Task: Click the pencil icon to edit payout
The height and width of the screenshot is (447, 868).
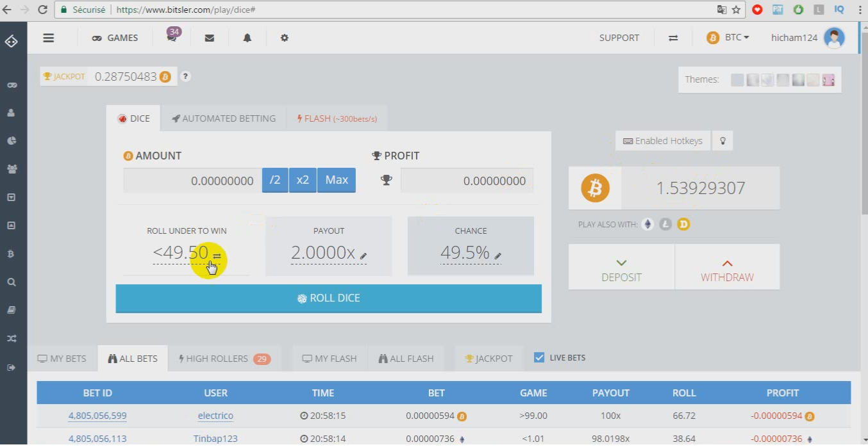Action: pyautogui.click(x=363, y=256)
